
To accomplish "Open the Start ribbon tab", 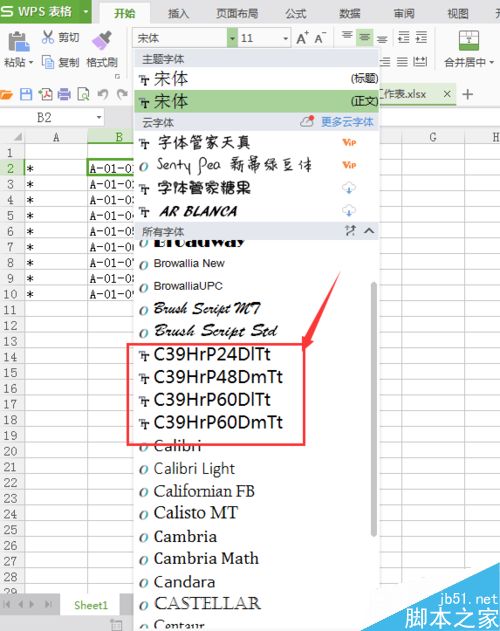I will (125, 13).
